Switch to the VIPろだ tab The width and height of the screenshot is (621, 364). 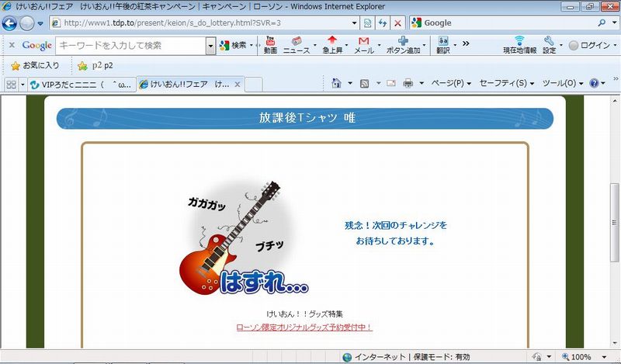82,85
